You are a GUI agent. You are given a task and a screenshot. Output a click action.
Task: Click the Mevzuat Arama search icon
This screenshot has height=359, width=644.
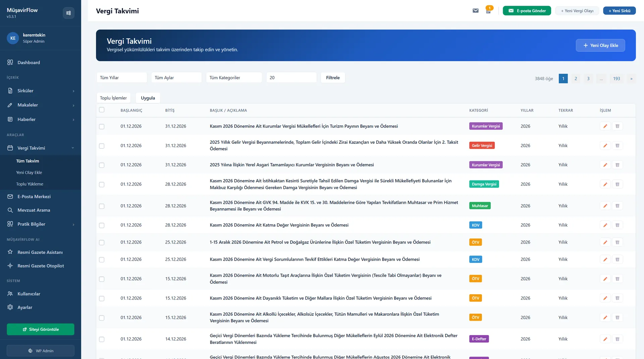pos(10,210)
